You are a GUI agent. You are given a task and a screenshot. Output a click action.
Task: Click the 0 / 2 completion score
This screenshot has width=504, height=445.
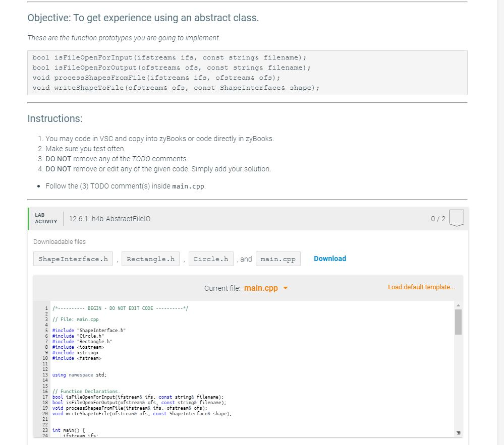point(437,218)
